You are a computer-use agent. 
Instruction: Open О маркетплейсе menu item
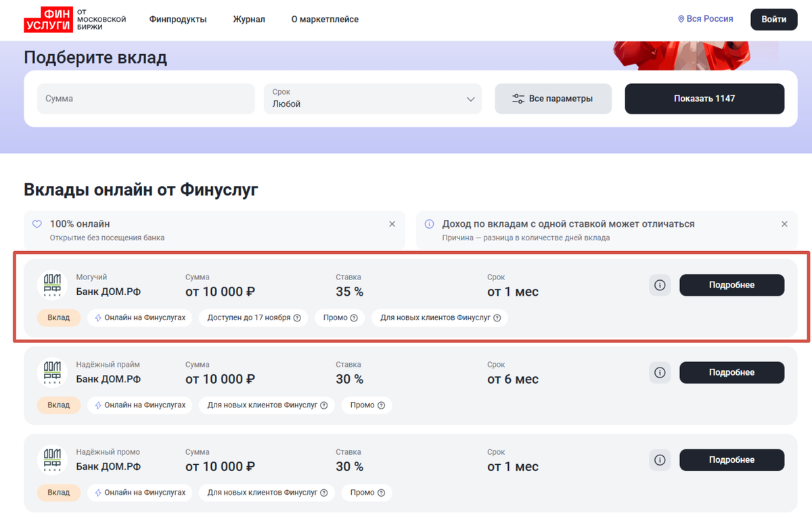[x=325, y=20]
